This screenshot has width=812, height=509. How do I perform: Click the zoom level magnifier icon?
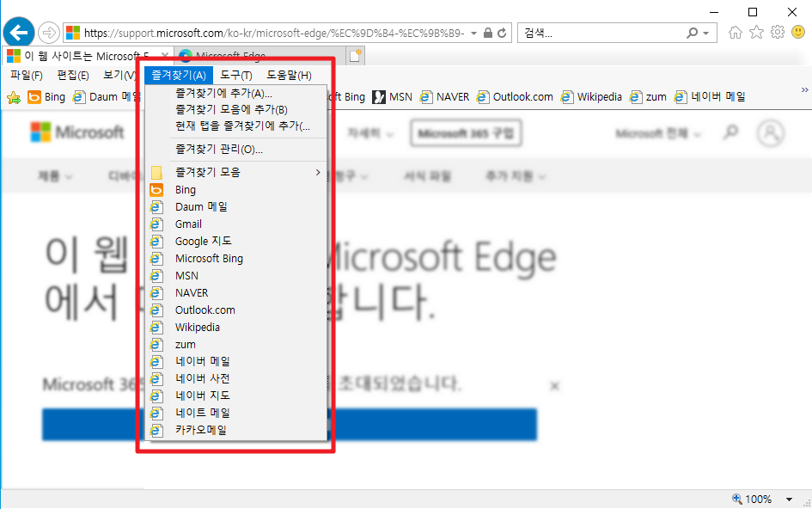point(736,499)
